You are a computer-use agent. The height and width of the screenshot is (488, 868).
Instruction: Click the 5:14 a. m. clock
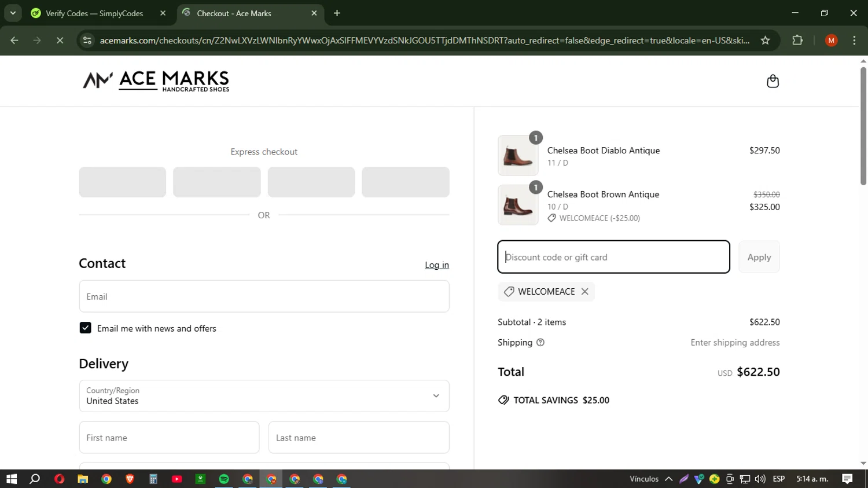click(x=812, y=479)
